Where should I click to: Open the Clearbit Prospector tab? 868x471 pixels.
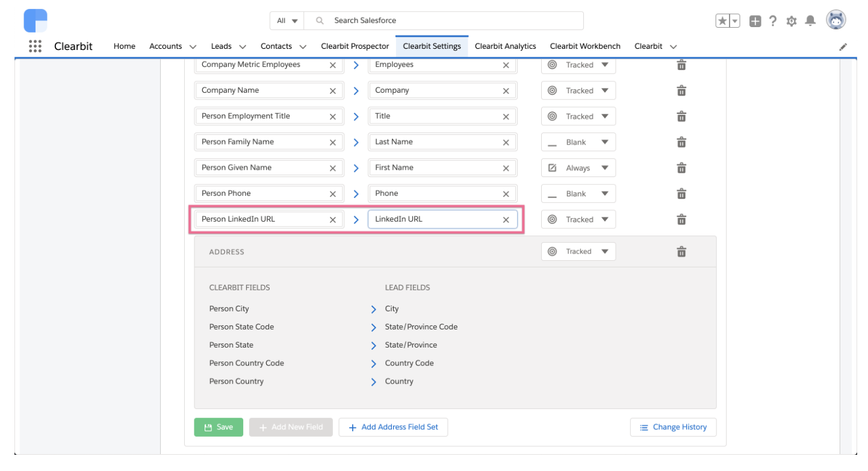tap(355, 46)
